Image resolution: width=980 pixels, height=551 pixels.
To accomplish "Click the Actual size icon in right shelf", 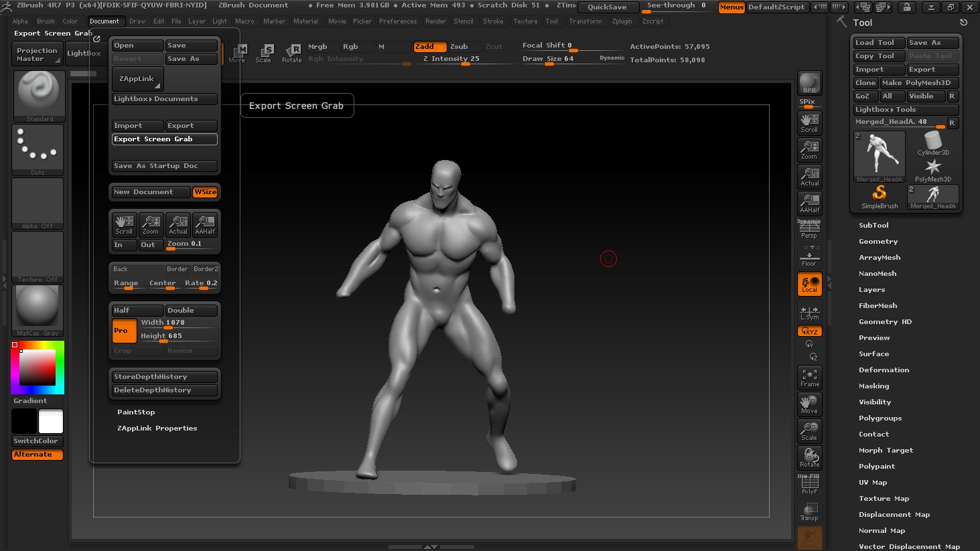I will pyautogui.click(x=810, y=176).
